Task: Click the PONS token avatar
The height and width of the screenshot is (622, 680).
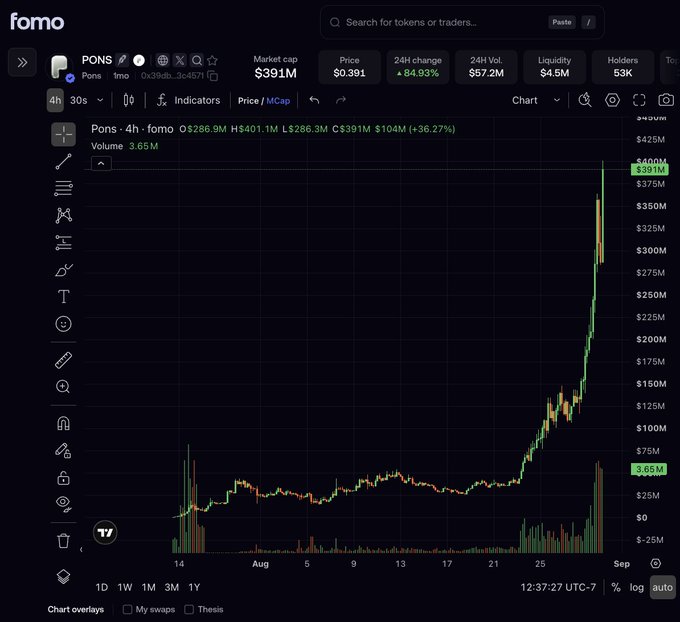Action: click(x=59, y=67)
